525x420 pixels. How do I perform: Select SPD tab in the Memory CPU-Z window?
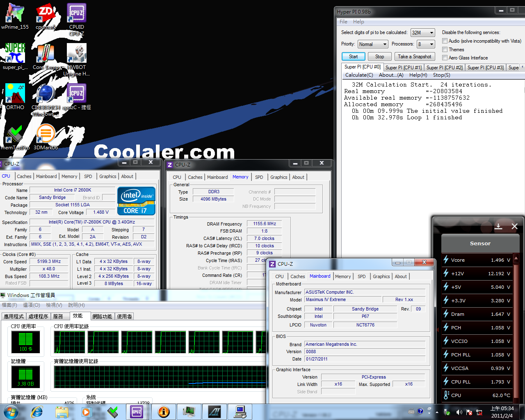pos(259,177)
